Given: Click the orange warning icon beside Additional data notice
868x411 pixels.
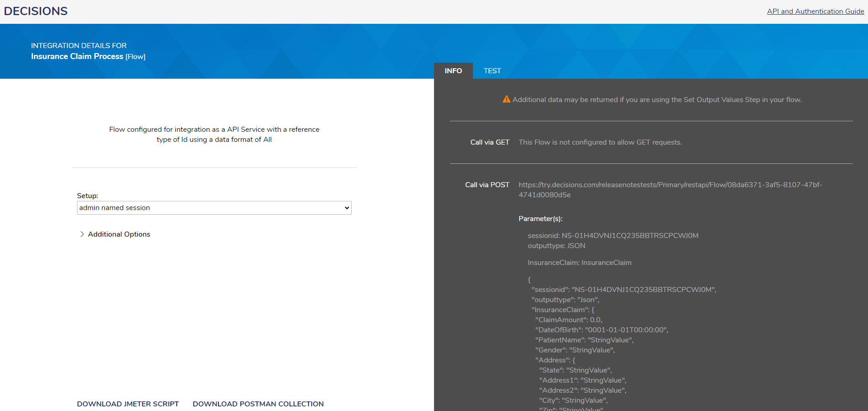Looking at the screenshot, I should tap(506, 99).
